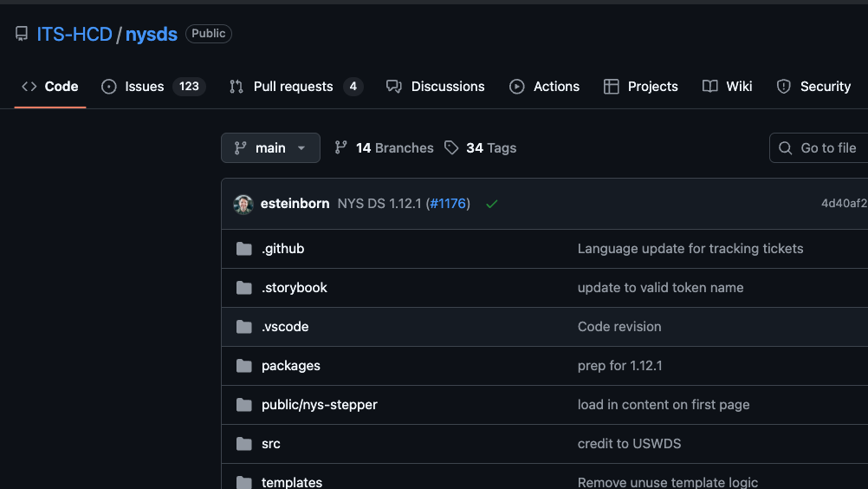Click the tag icon next to 34 Tags
The width and height of the screenshot is (868, 489).
click(x=451, y=148)
